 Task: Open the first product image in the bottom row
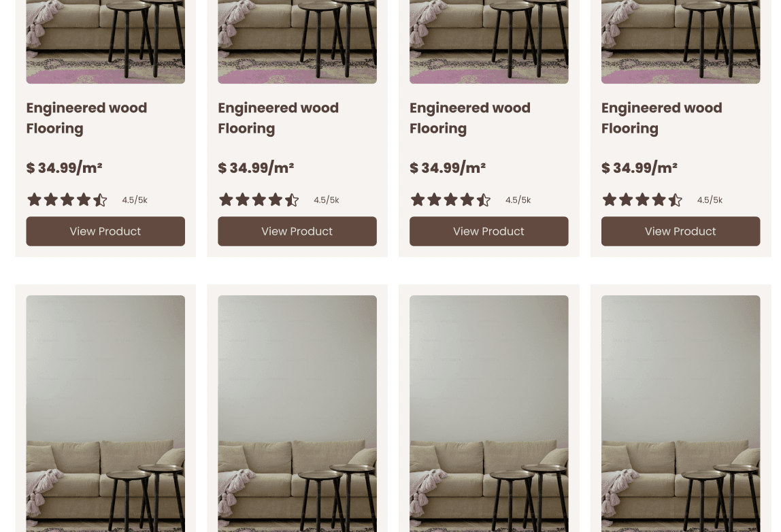coord(105,413)
